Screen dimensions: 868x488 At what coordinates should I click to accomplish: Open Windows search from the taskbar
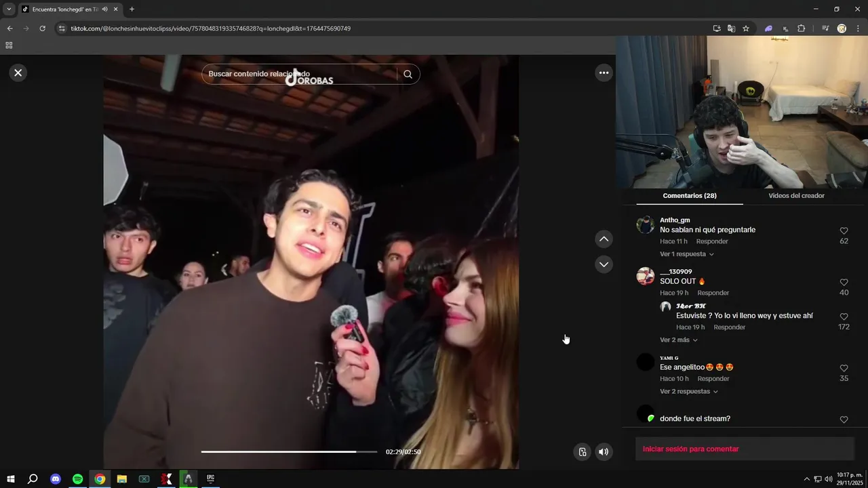click(33, 479)
